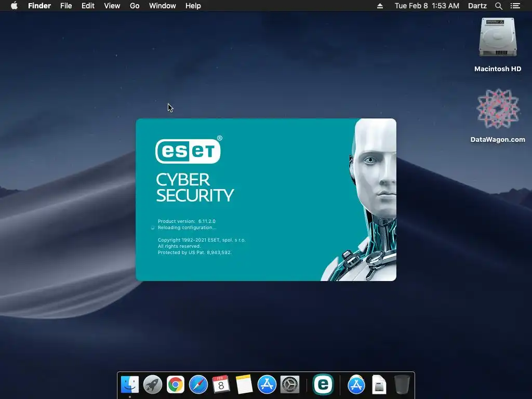Click the loading spinner beside Reloading configuration
This screenshot has height=399, width=532.
point(153,228)
